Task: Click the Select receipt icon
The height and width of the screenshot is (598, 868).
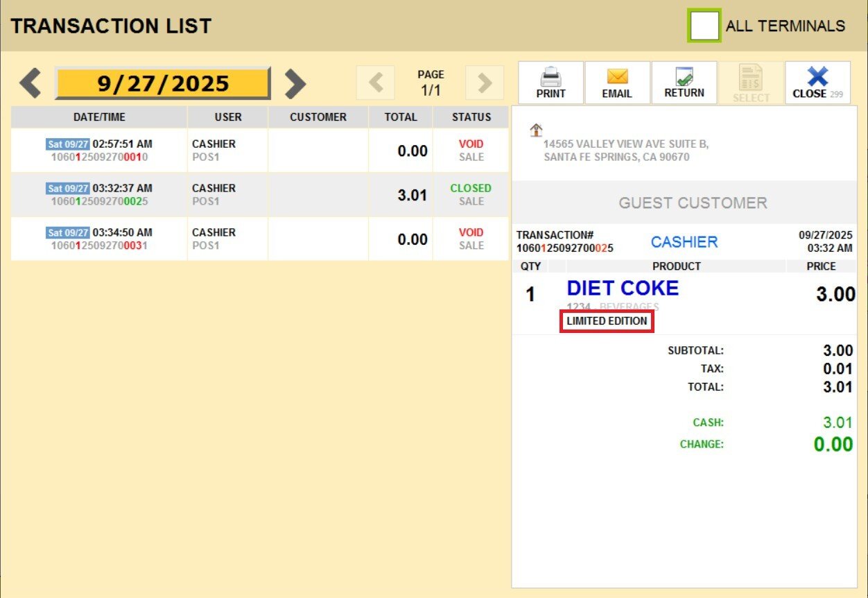Action: 751,78
